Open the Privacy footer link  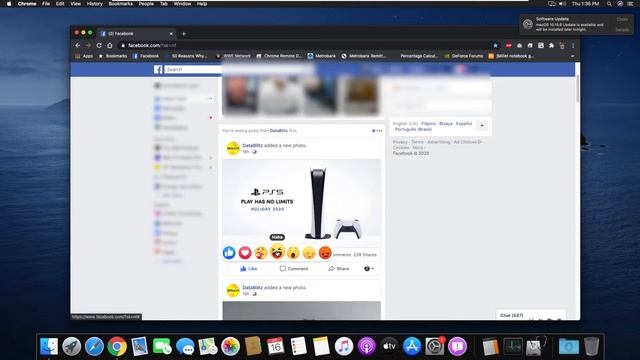pos(400,142)
